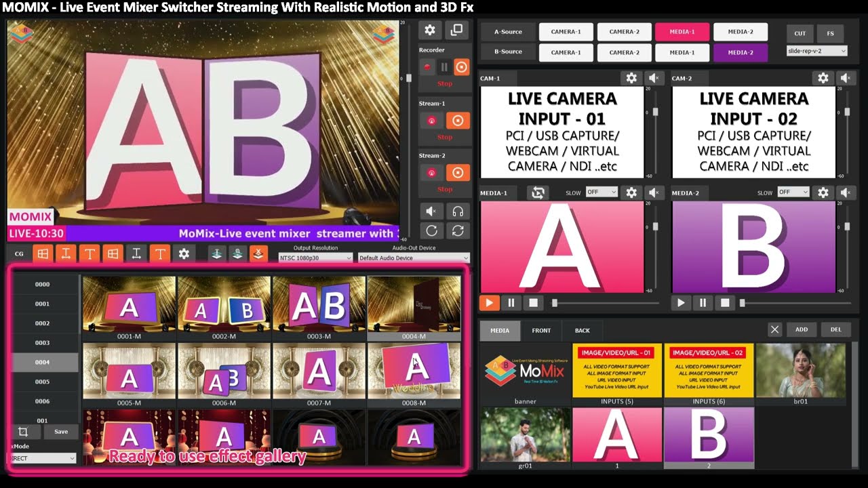The height and width of the screenshot is (488, 868).
Task: Switch to the BACK tab
Action: coord(583,331)
